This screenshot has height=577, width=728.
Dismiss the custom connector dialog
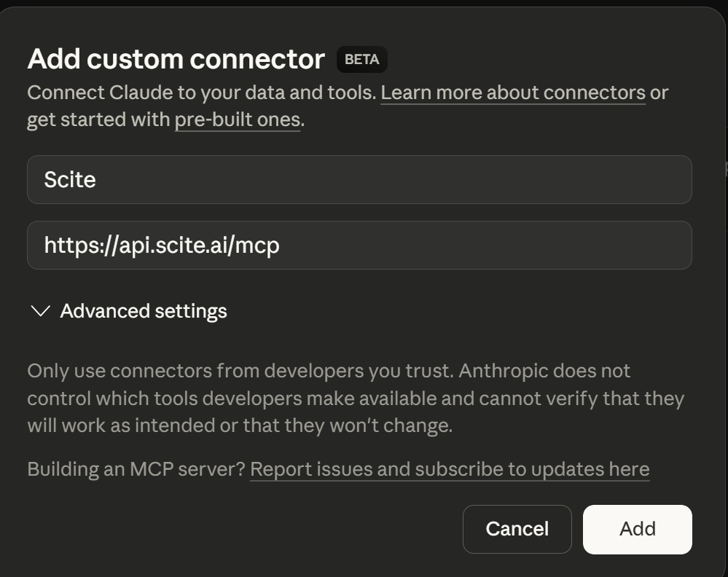tap(517, 529)
